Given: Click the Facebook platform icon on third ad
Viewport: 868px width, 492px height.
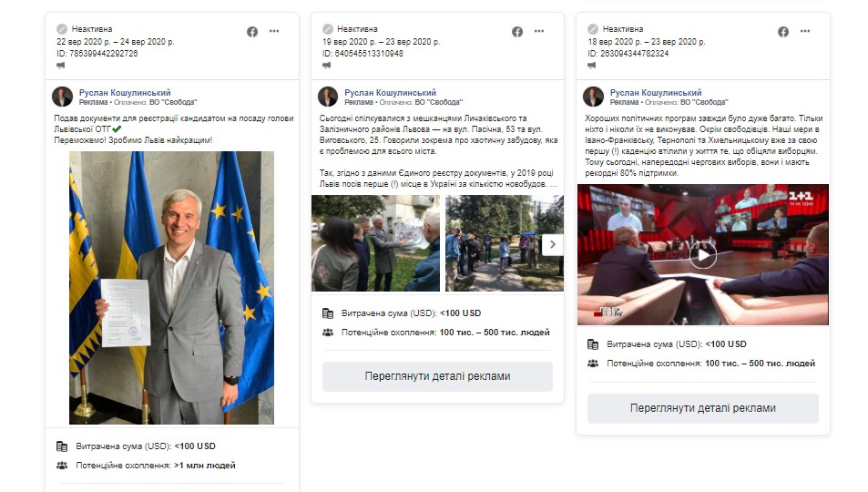Looking at the screenshot, I should (x=782, y=32).
